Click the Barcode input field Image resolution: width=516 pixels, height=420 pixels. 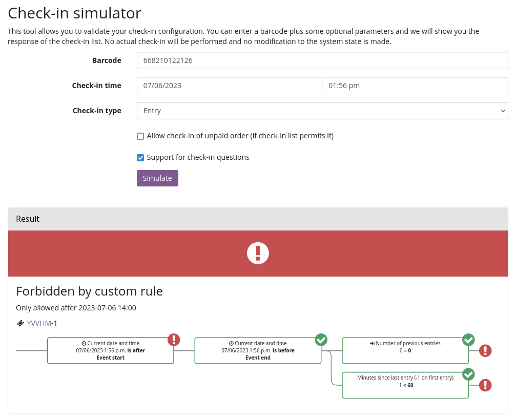(322, 60)
